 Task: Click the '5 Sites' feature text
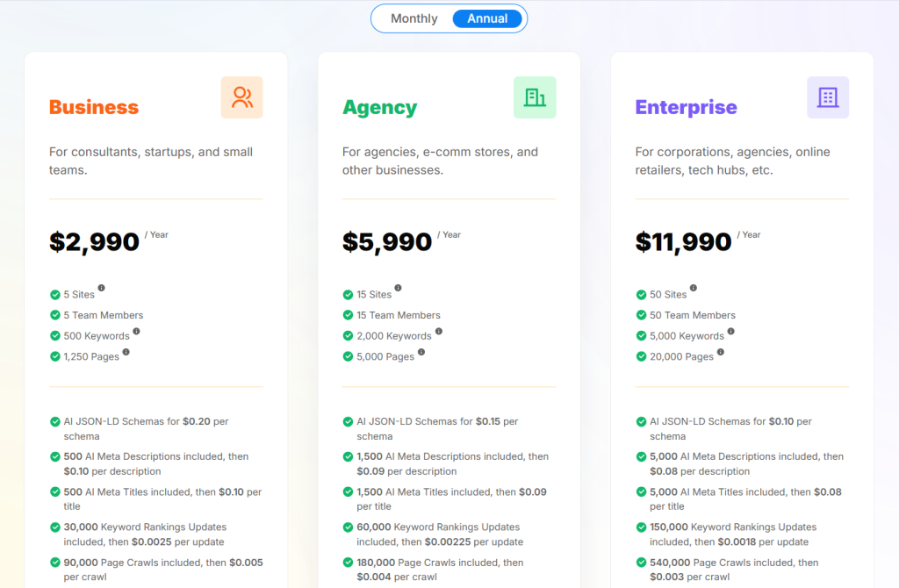pos(79,295)
